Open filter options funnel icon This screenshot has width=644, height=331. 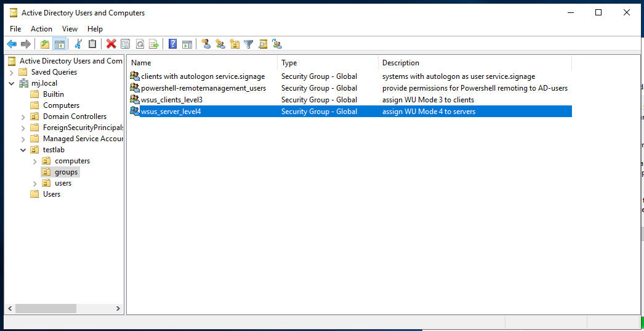click(x=249, y=44)
